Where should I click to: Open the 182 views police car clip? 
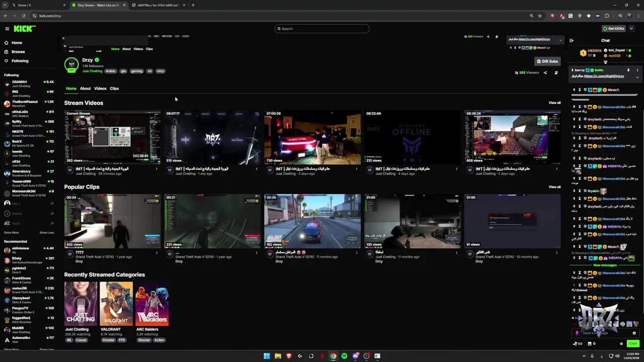(312, 221)
